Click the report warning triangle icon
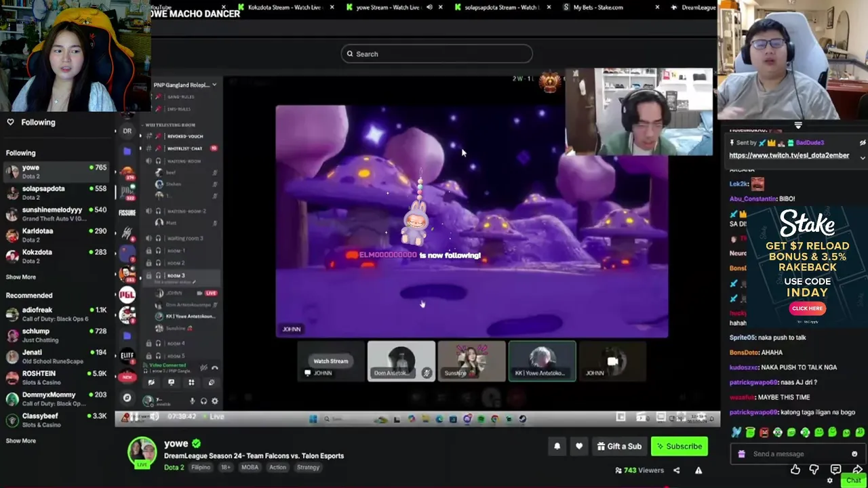This screenshot has width=868, height=488. (x=698, y=470)
